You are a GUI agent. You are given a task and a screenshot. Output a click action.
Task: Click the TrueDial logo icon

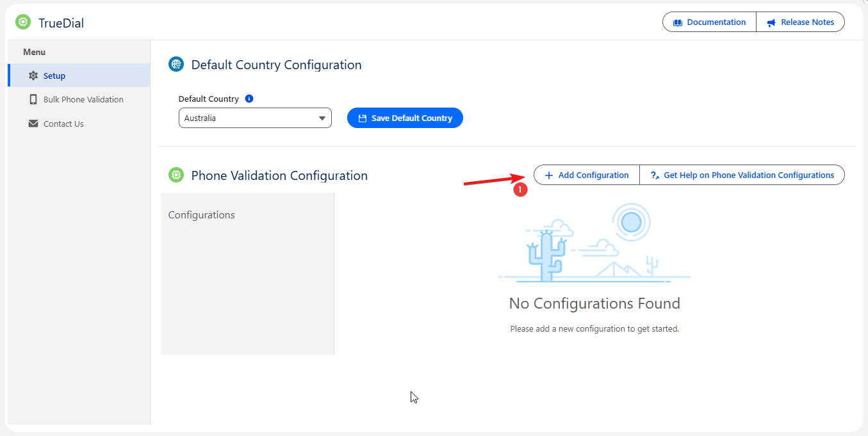click(x=22, y=21)
